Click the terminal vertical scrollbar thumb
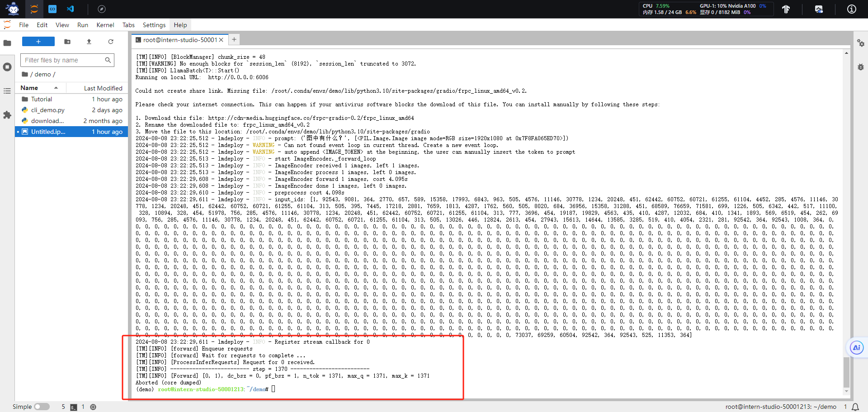This screenshot has height=412, width=868. (x=846, y=372)
